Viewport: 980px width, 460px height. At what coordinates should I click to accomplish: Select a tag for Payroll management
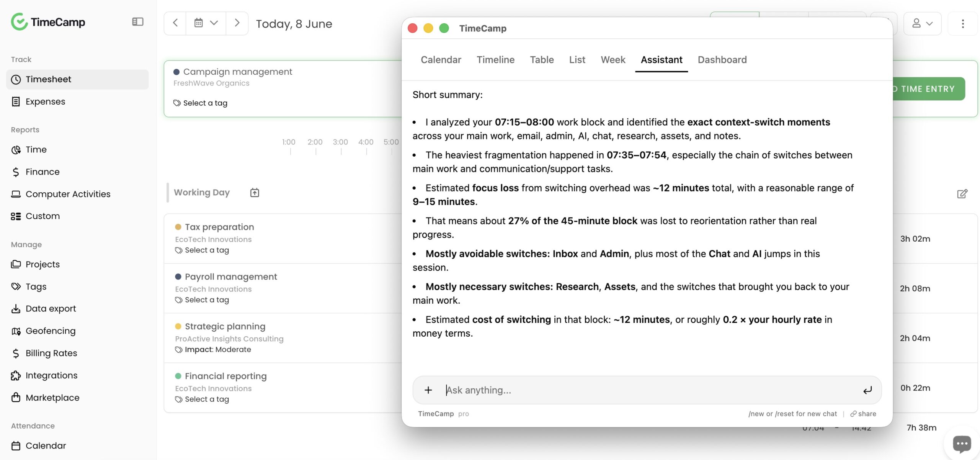pyautogui.click(x=202, y=300)
